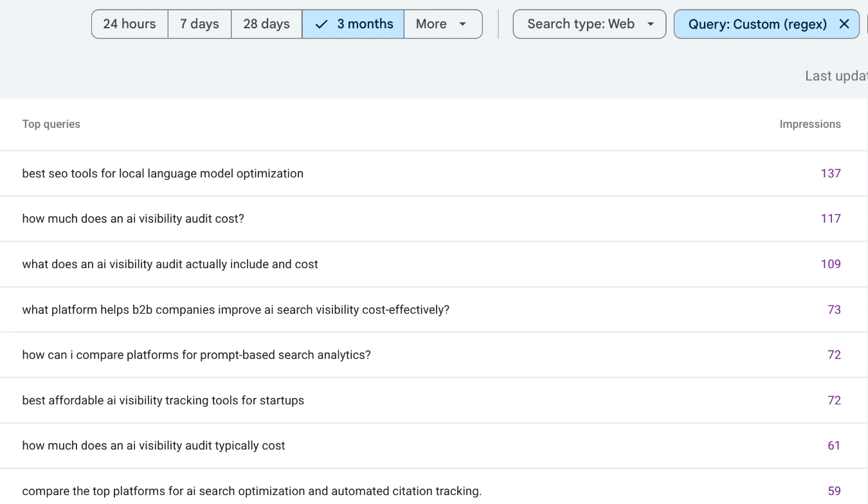This screenshot has width=868, height=504.
Task: Open the prompt-based search analytics query row
Action: [x=434, y=355]
